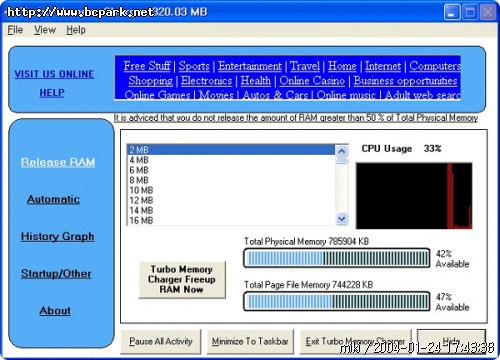Open the About section
Image resolution: width=500 pixels, height=360 pixels.
(x=55, y=311)
